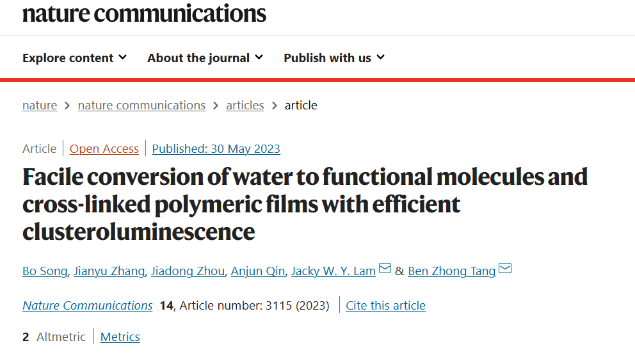Open the Metrics link

[x=120, y=336]
